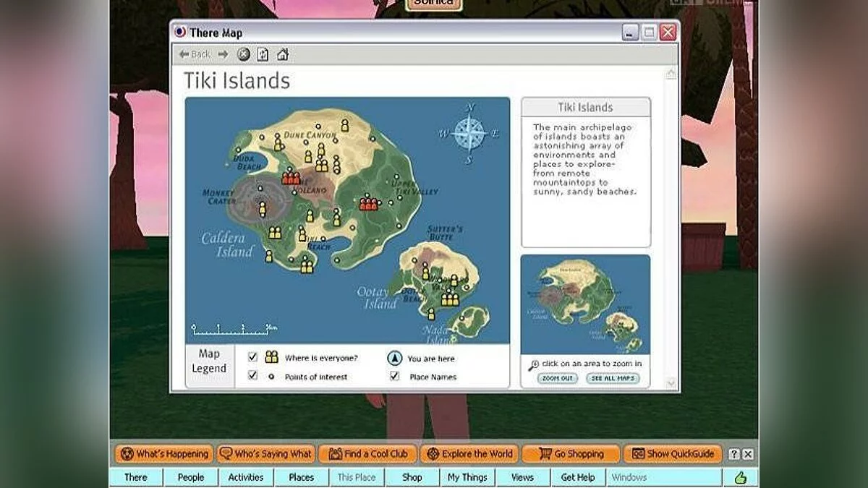This screenshot has height=488, width=868.
Task: Click the overview minimap thumbnail
Action: [585, 304]
